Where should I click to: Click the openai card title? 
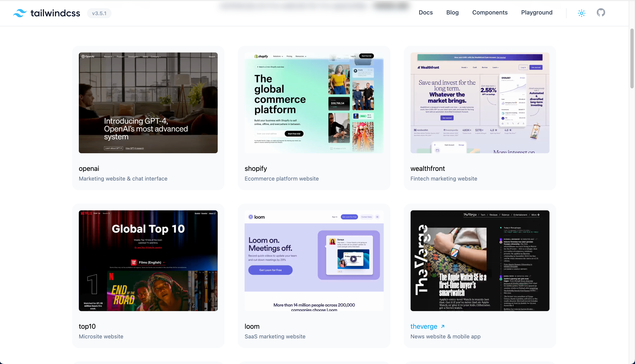click(89, 169)
